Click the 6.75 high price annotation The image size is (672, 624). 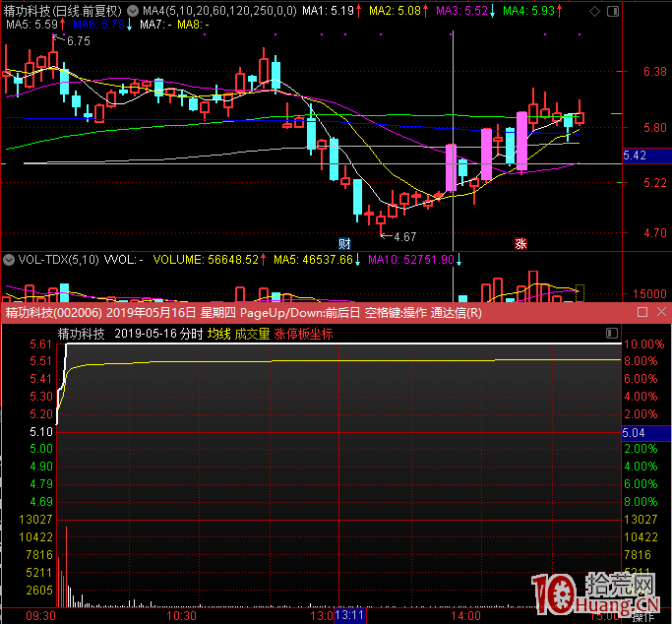[79, 41]
